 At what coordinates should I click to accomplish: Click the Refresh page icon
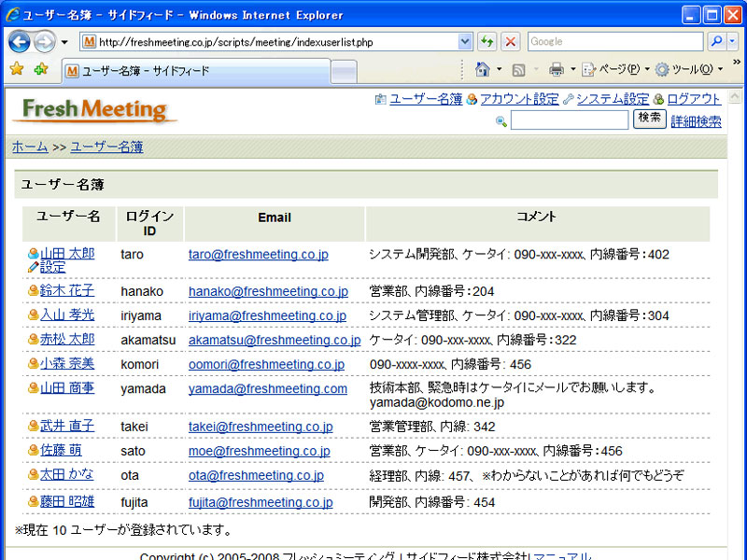(486, 42)
